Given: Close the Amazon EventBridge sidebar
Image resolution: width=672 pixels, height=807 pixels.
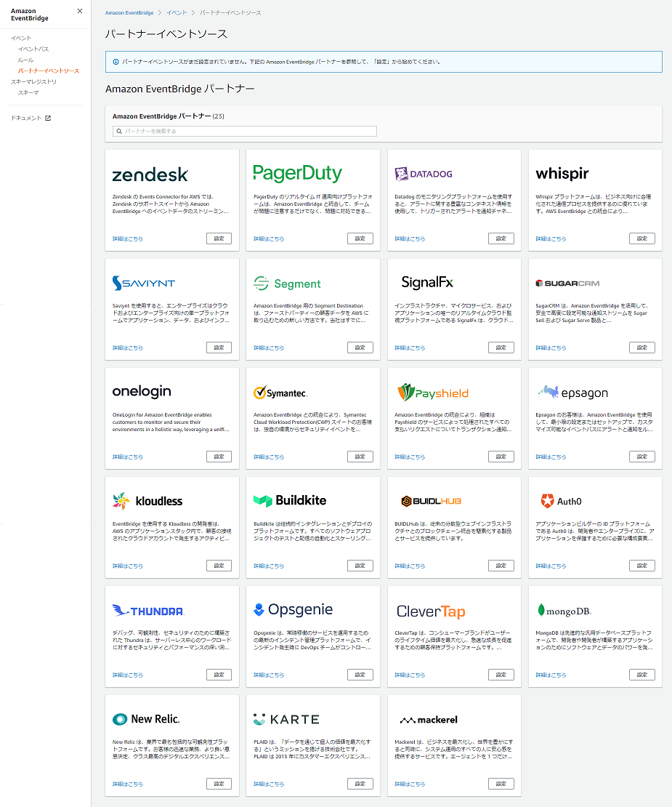Looking at the screenshot, I should (79, 11).
